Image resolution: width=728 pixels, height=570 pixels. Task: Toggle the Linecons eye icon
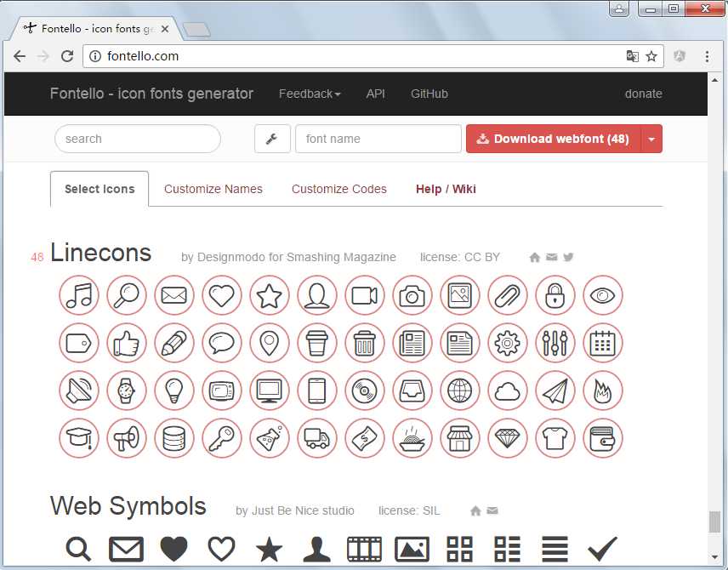[603, 295]
